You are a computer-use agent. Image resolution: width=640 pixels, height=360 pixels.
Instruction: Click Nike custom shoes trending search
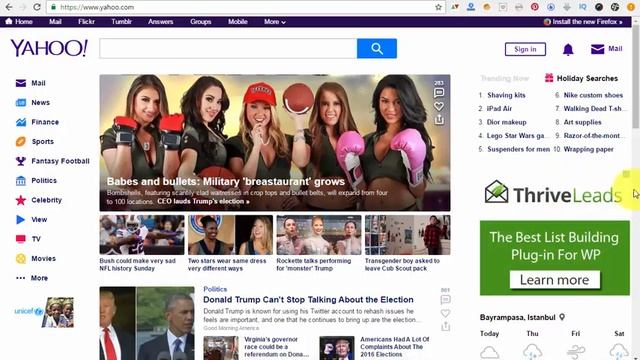click(x=593, y=95)
